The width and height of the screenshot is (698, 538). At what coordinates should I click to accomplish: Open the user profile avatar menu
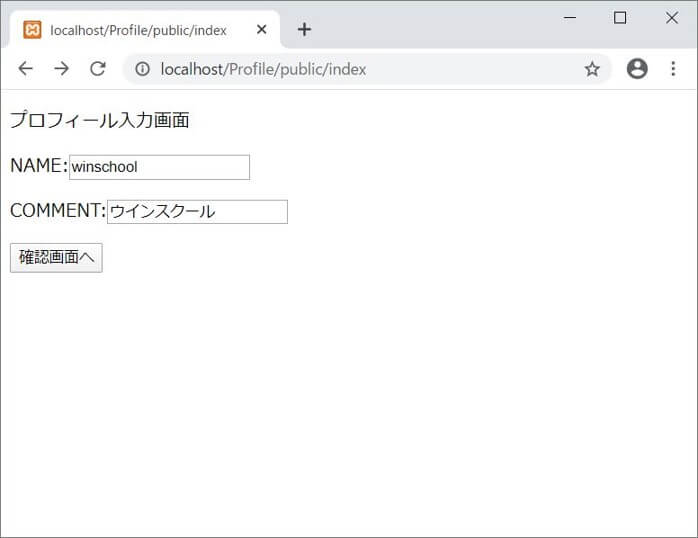pos(637,69)
